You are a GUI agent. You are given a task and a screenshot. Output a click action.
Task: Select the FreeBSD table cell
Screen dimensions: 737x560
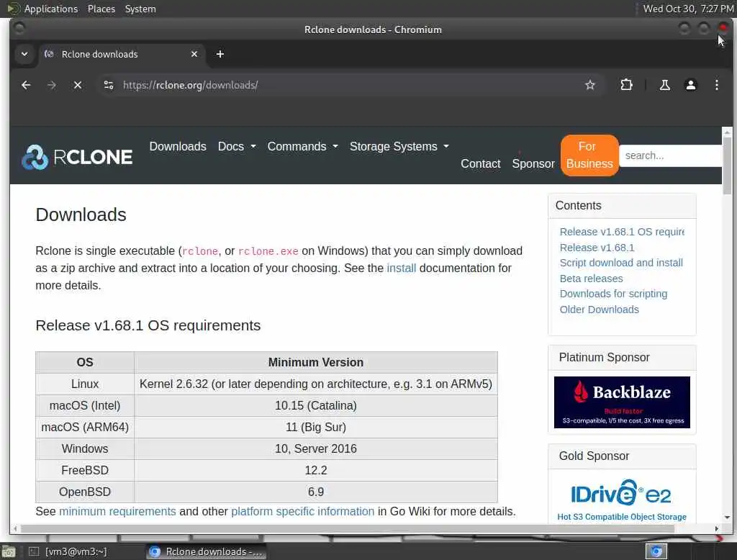(85, 471)
